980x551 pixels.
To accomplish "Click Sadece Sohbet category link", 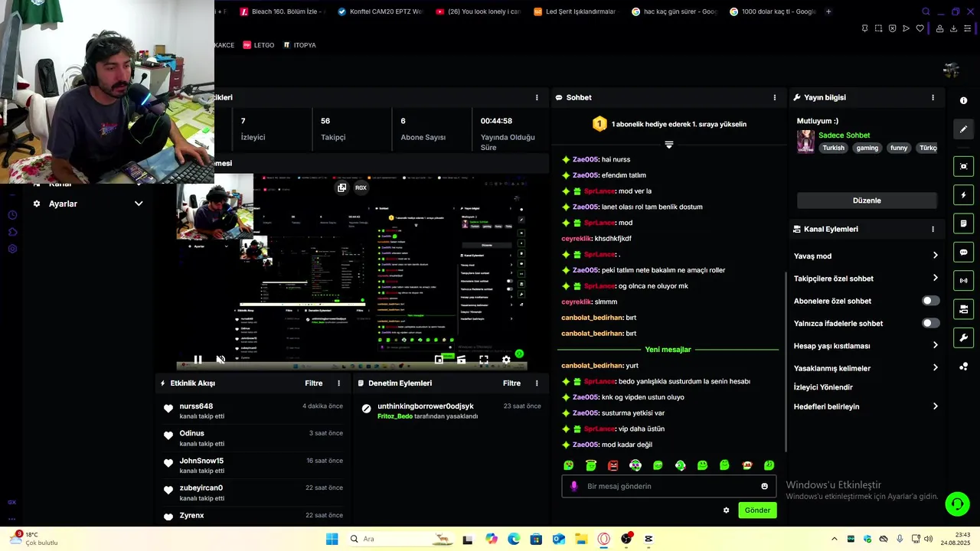I will 844,135.
